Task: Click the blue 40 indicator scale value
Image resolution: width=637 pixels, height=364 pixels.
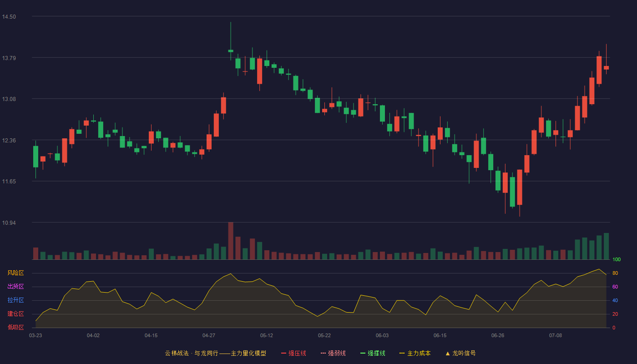Action: [x=615, y=300]
